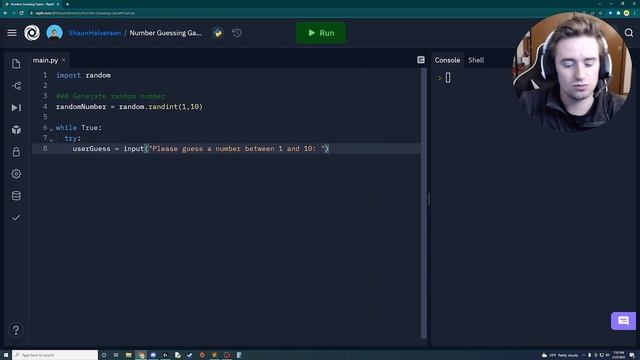Screen dimensions: 640x360
Task: Click line number 5 in the gutter
Action: [45, 117]
